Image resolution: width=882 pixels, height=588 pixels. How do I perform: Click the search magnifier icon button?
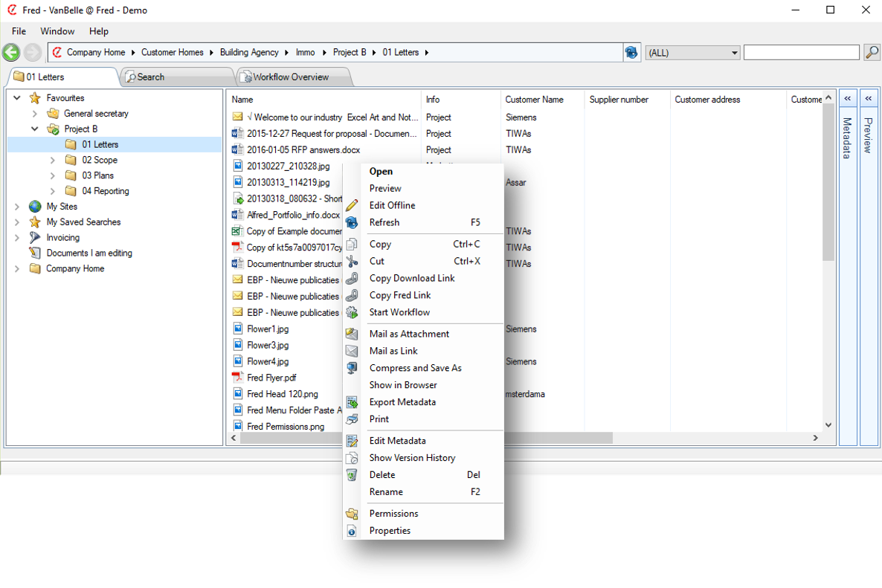coord(872,52)
